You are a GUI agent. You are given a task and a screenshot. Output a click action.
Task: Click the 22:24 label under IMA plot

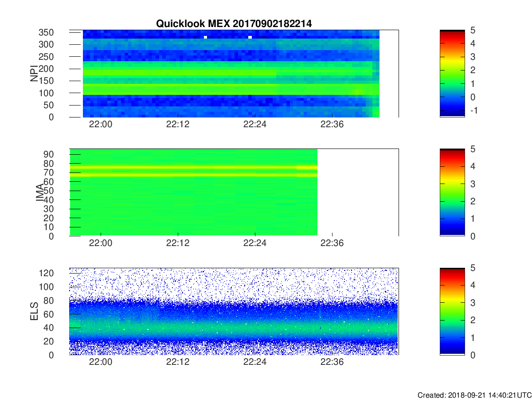(x=255, y=243)
